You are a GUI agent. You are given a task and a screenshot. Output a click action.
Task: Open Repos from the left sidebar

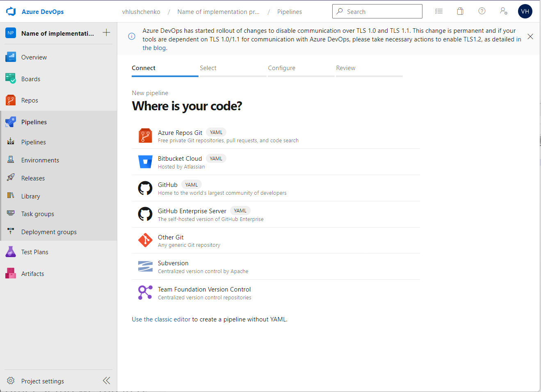pos(10,100)
